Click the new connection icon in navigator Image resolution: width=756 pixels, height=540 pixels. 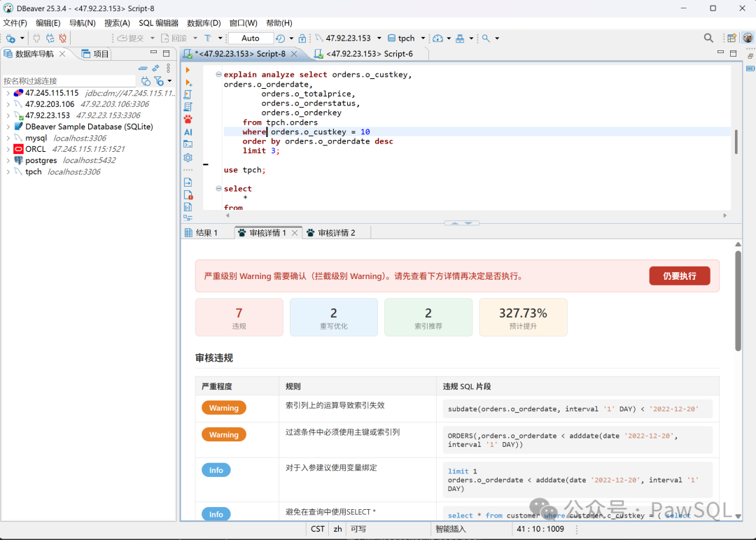click(146, 81)
